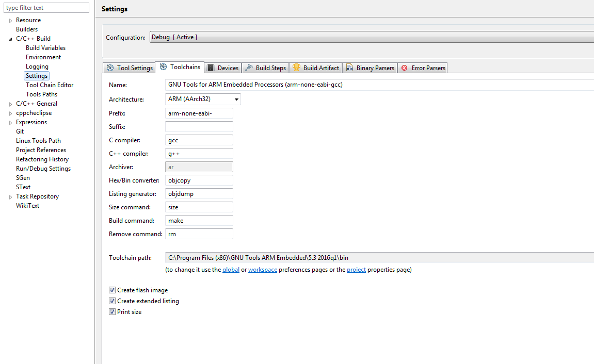This screenshot has width=594, height=364.
Task: Toggle Create extended listing checkbox
Action: point(112,301)
